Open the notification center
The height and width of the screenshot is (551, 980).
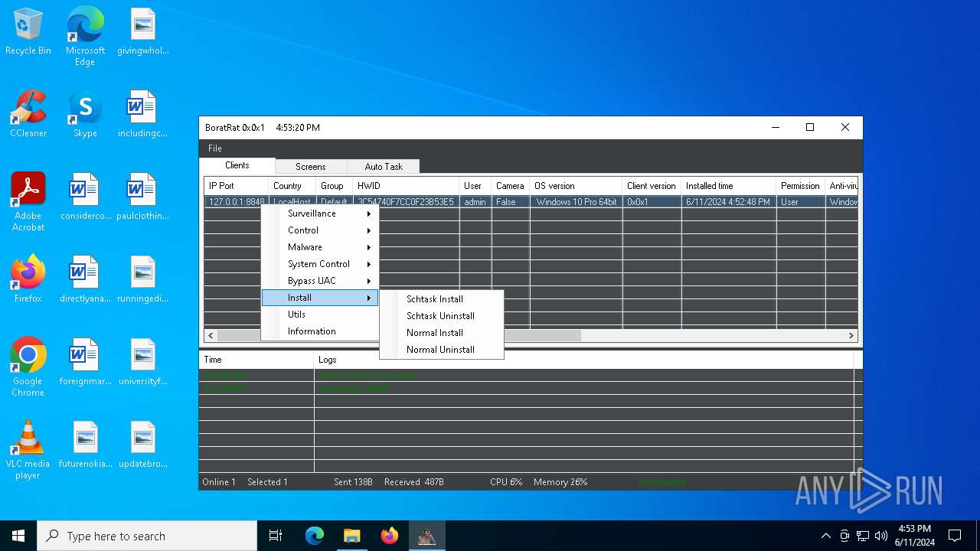click(x=955, y=536)
